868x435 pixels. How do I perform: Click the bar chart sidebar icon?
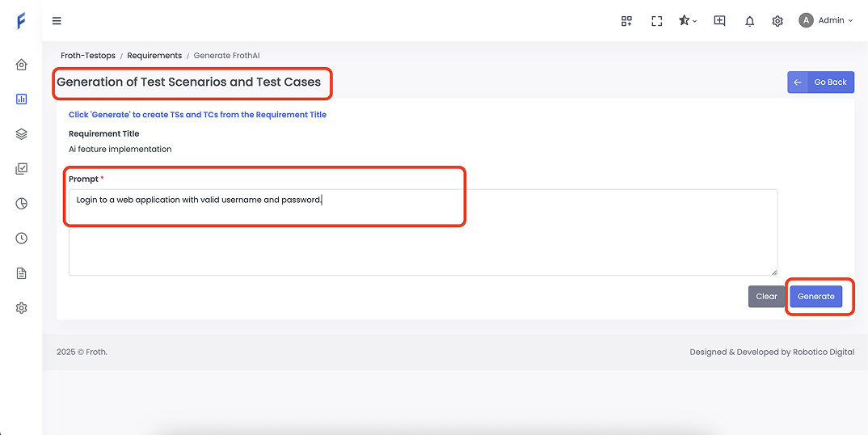point(21,99)
